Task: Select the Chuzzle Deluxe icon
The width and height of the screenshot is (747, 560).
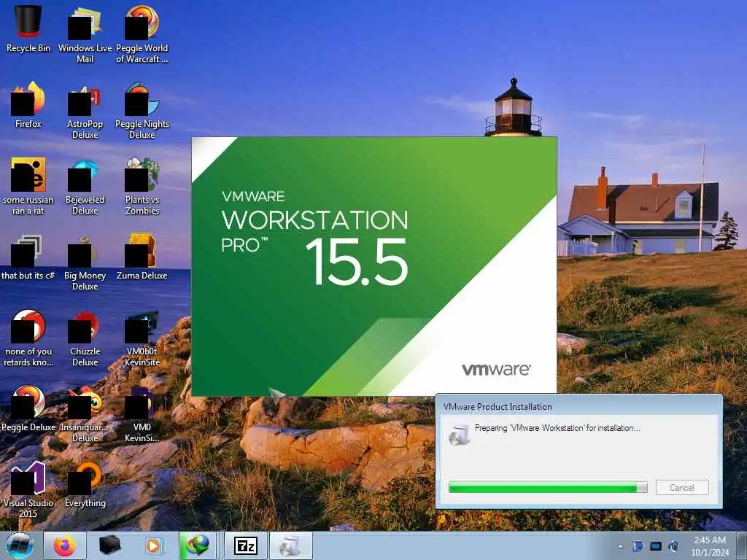Action: click(x=85, y=338)
